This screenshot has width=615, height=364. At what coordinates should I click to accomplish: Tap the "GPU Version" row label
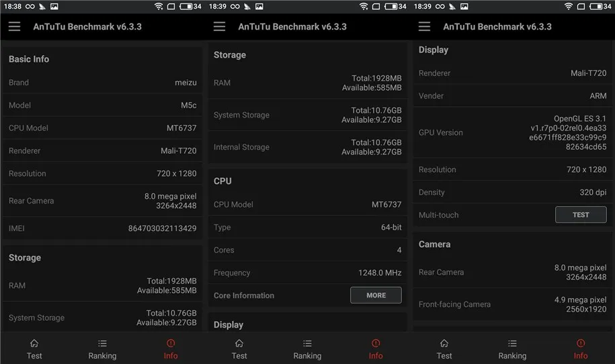[x=440, y=133]
